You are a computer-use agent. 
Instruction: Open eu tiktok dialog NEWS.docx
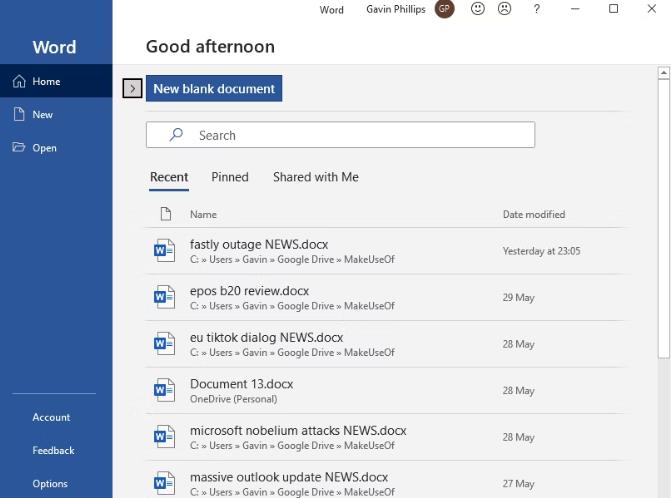pos(385,344)
